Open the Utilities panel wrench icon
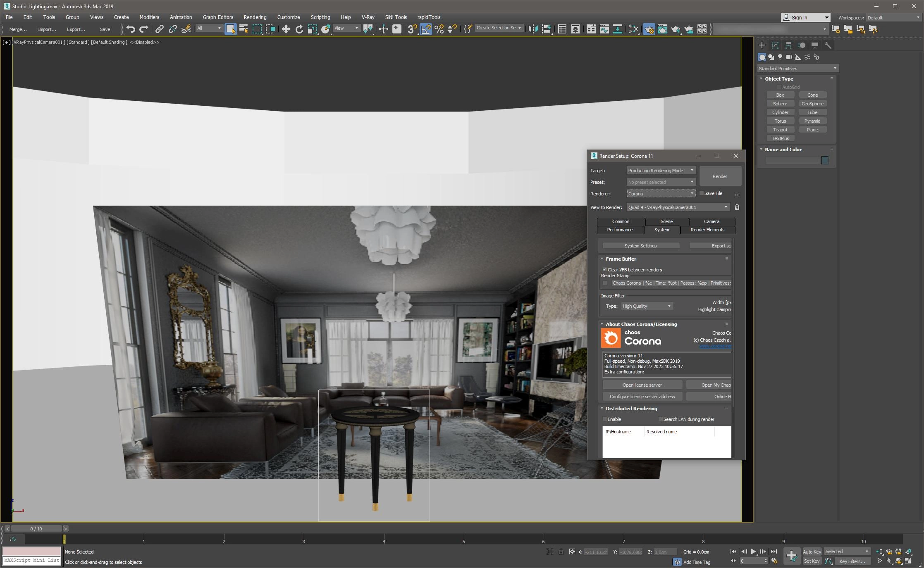The image size is (924, 568). [x=828, y=45]
